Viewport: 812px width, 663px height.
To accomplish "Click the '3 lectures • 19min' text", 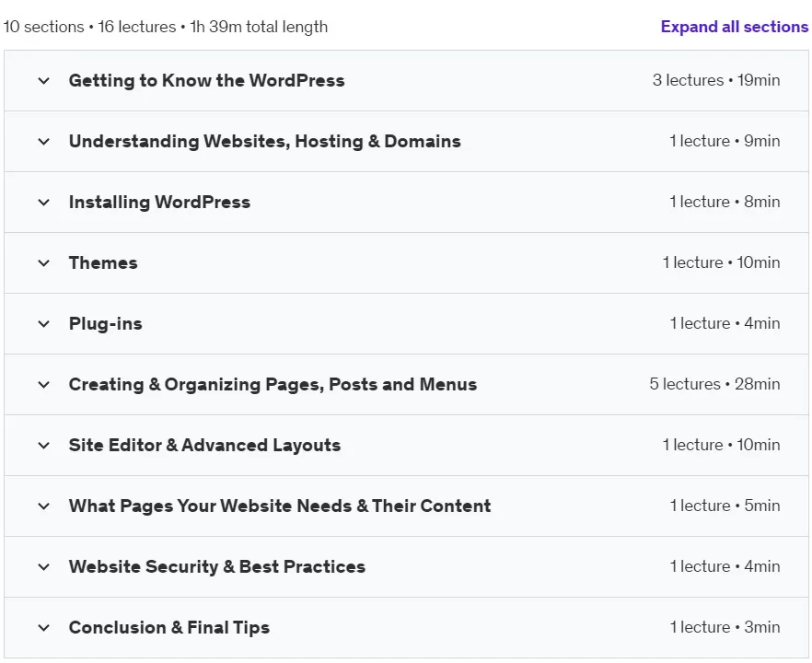I will (716, 80).
